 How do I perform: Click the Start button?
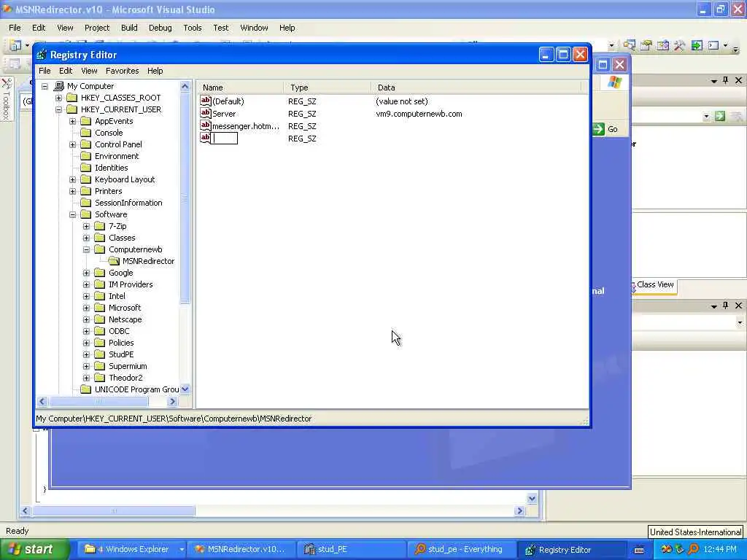[34, 550]
